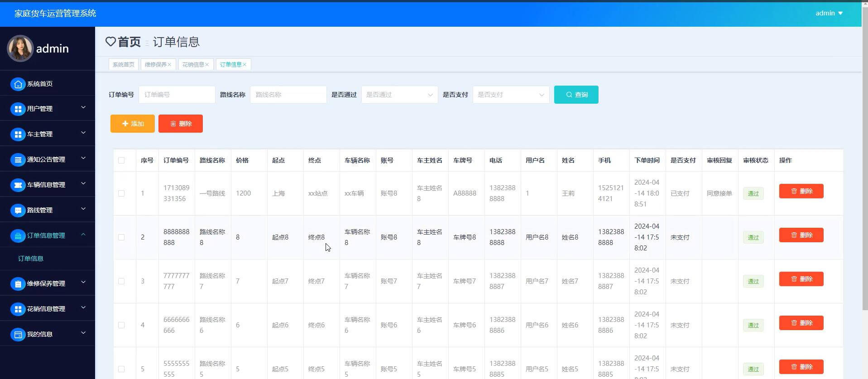The height and width of the screenshot is (379, 868).
Task: Close the 维修保养 tab with its x
Action: [x=169, y=65]
